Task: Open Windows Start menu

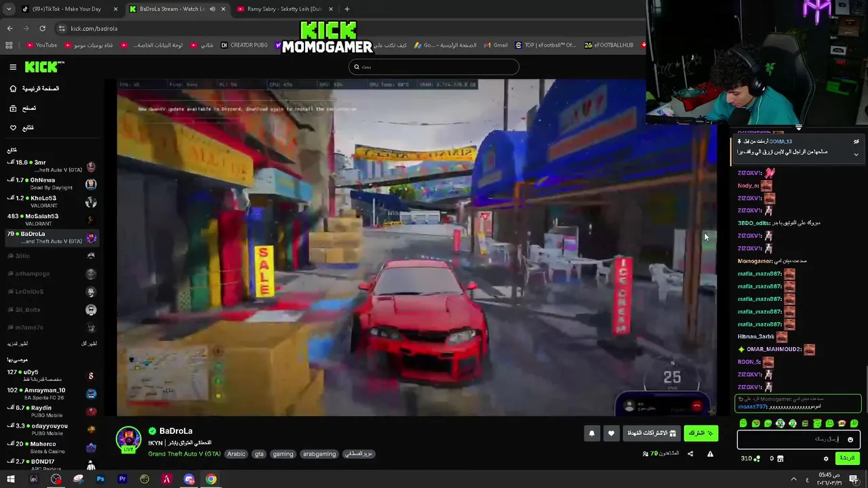Action: click(10, 479)
